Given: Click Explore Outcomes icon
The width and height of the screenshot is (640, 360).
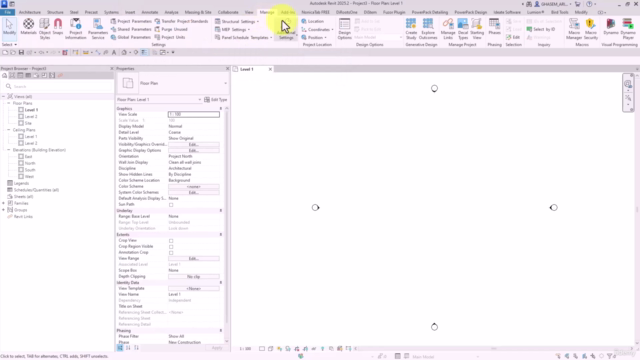Looking at the screenshot, I should click(428, 28).
